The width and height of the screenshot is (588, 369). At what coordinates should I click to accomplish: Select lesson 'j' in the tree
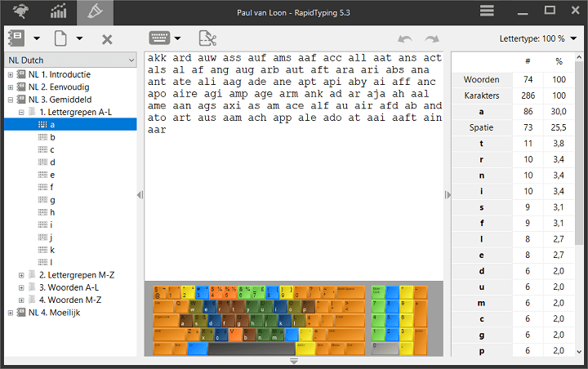[x=51, y=238]
